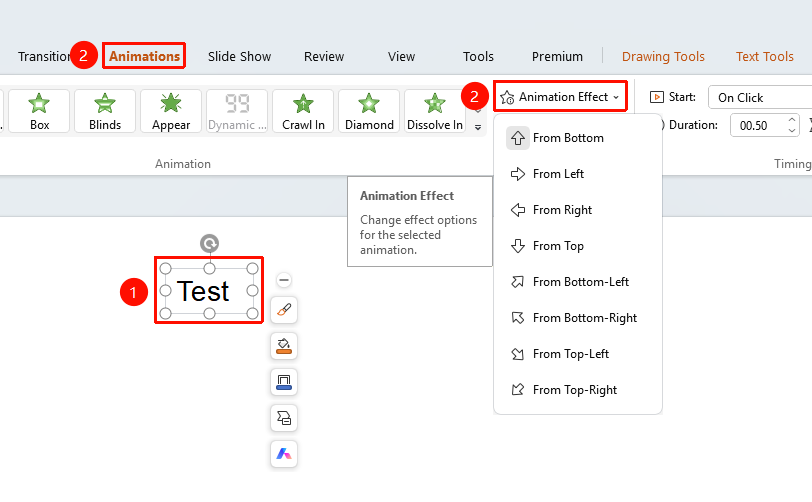Open the View tab
This screenshot has width=812, height=502.
pos(401,56)
